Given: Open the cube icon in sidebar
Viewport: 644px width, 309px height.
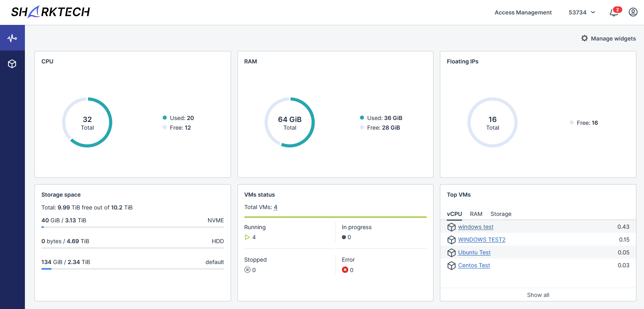Looking at the screenshot, I should (x=12, y=64).
